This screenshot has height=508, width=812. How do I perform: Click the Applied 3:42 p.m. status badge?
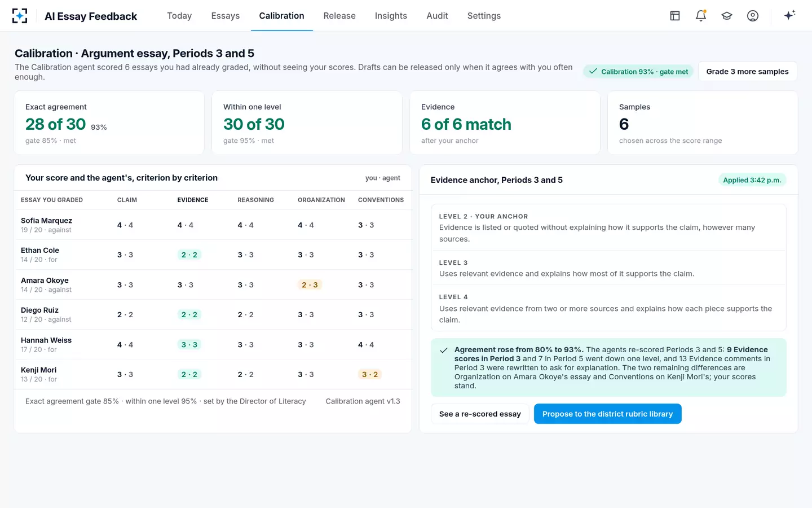point(752,180)
